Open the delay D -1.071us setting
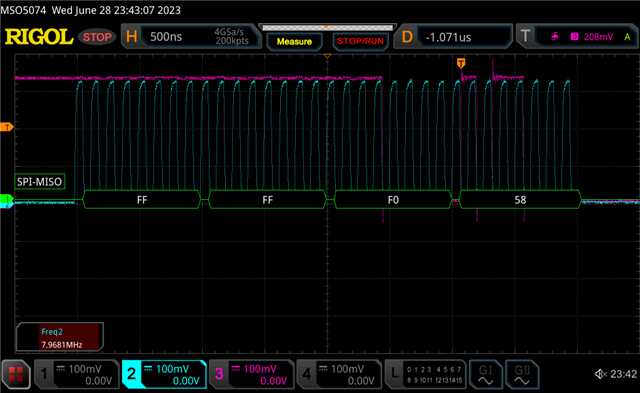 (453, 37)
